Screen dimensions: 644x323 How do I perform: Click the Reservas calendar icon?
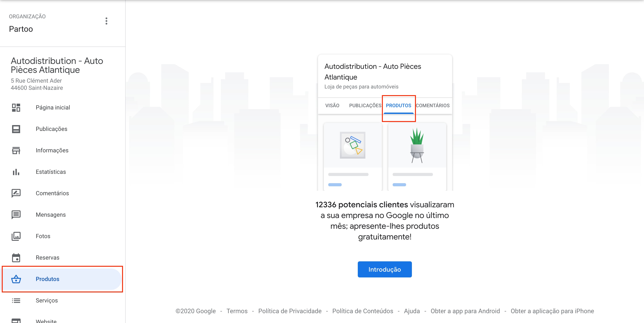(x=16, y=258)
